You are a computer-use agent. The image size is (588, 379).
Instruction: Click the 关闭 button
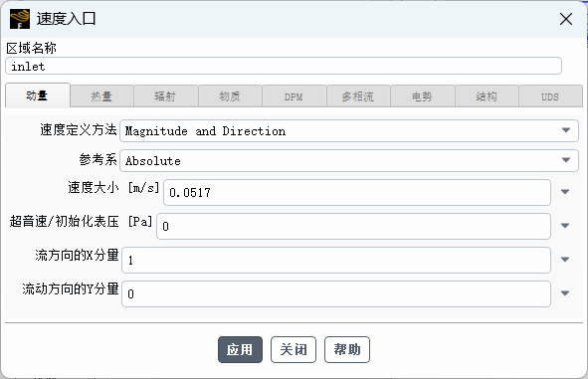tap(294, 349)
